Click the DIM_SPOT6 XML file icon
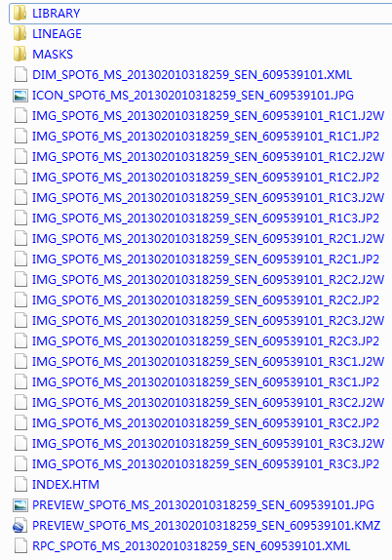Viewport: 392px width, 560px height. 20,75
